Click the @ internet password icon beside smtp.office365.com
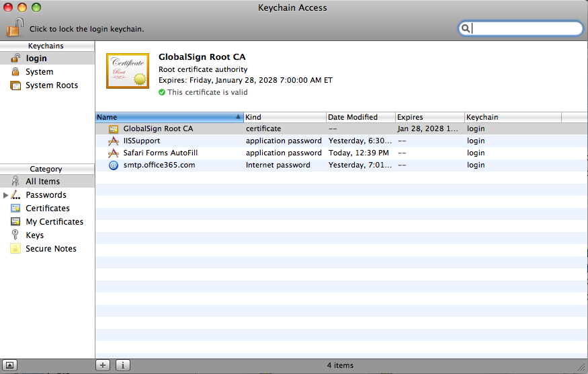588x374 pixels. tap(114, 165)
